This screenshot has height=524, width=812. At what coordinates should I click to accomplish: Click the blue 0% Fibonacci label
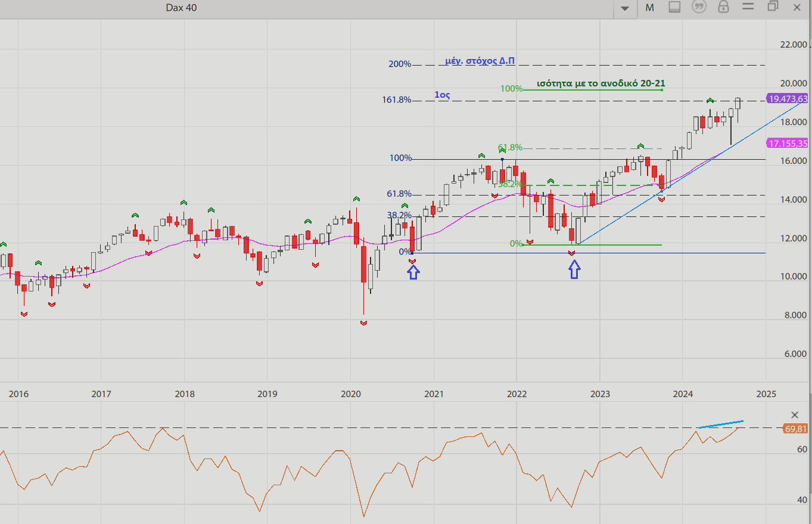click(405, 252)
